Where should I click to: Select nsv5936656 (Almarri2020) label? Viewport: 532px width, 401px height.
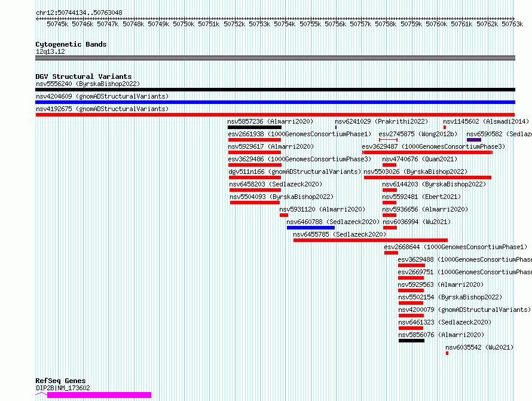click(425, 209)
